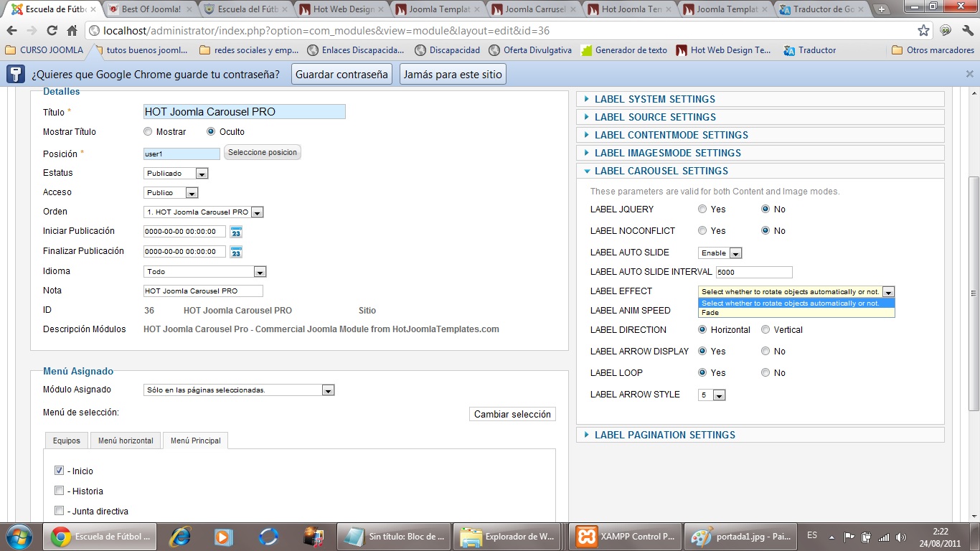Viewport: 980px width, 551px height.
Task: Launch Internet Explorer from taskbar
Action: [179, 536]
